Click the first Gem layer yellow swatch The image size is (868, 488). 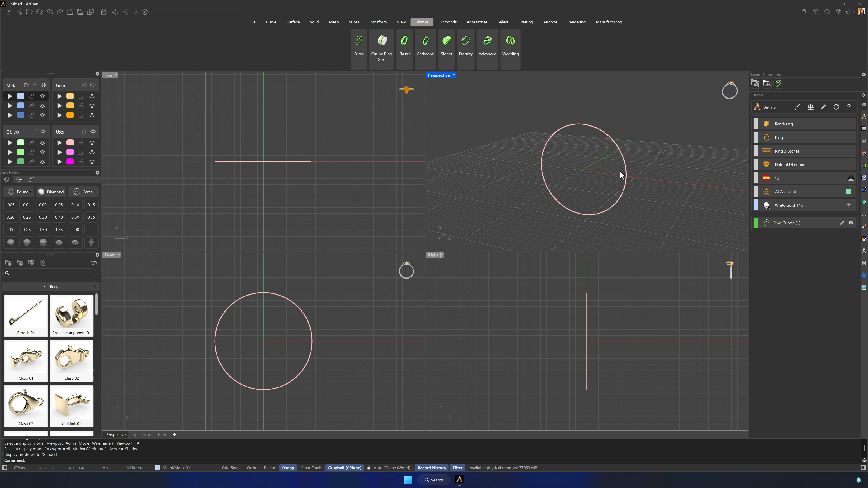pos(70,96)
